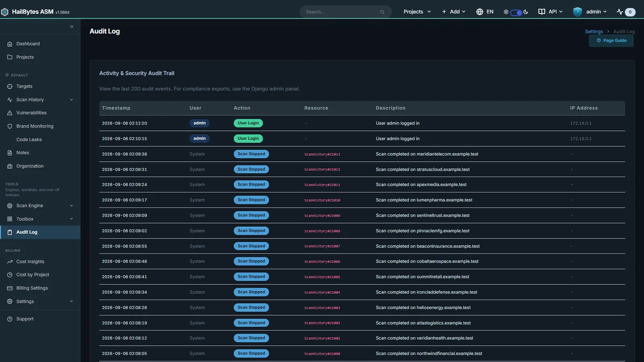Click timestamp 2026-09-06 02:09:09

(x=124, y=216)
